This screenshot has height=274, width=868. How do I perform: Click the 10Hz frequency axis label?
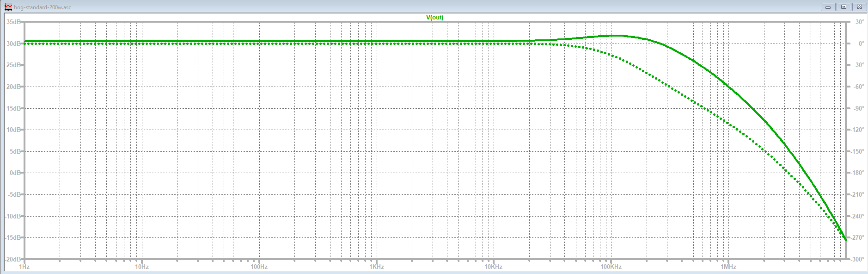tap(142, 267)
